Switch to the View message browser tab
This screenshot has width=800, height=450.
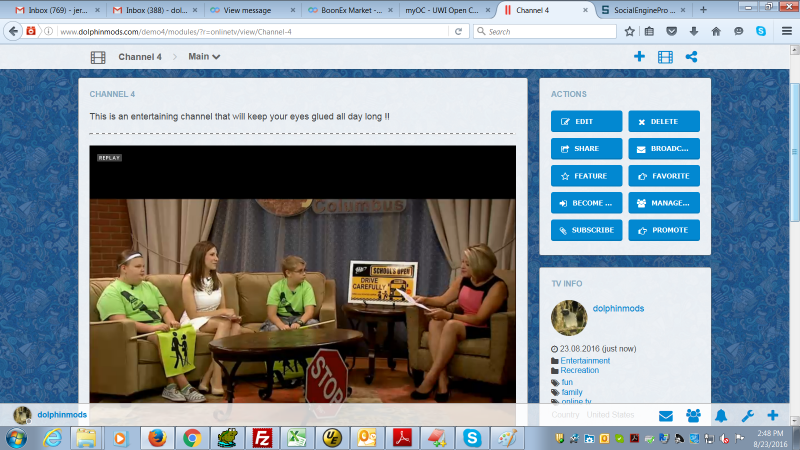251,10
